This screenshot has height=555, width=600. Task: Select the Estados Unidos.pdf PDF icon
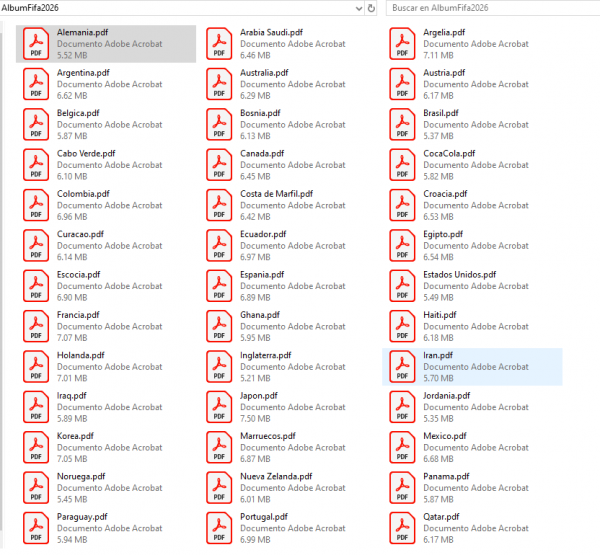click(402, 286)
